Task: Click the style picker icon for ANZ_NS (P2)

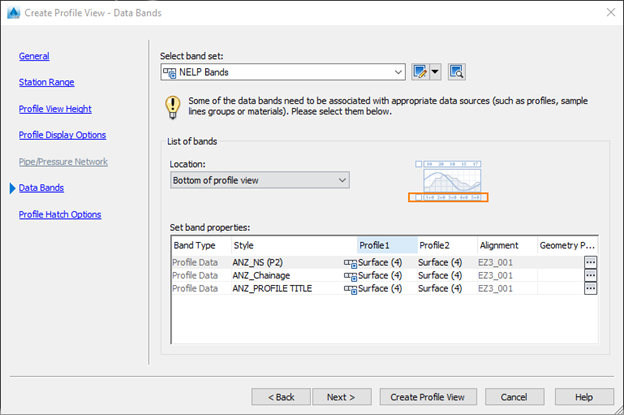Action: tap(350, 263)
